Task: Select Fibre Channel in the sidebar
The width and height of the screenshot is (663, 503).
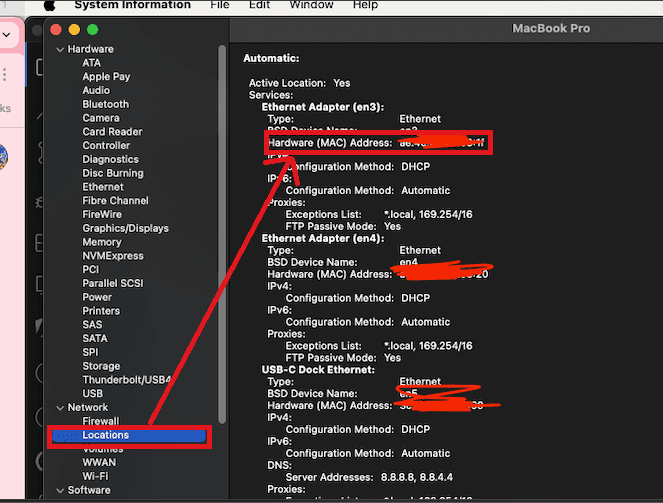Action: (x=115, y=201)
